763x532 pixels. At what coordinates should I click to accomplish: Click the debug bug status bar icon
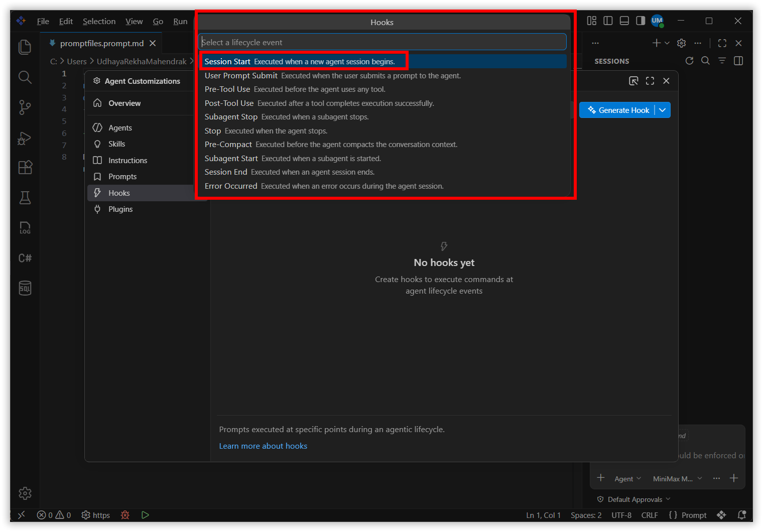coord(125,515)
